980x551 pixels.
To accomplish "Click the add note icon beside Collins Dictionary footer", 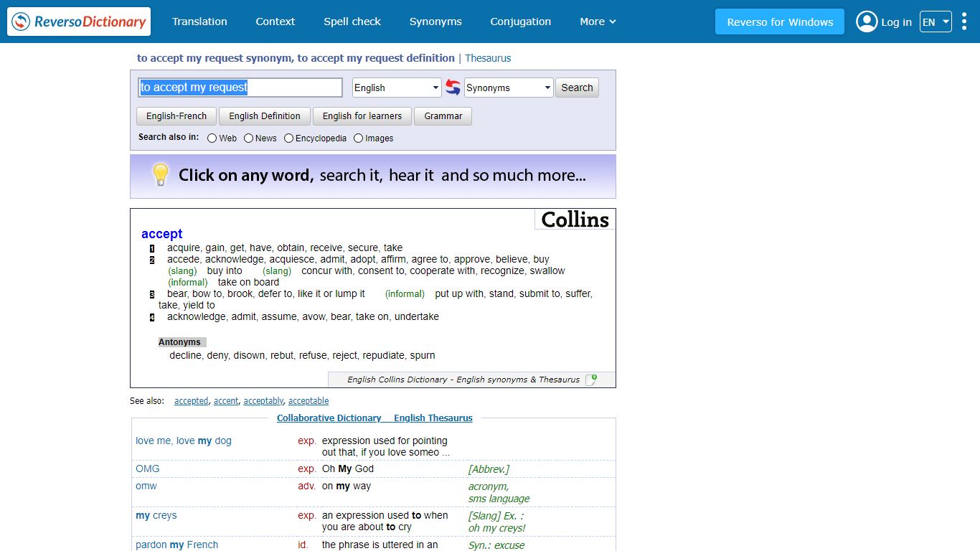I will click(590, 380).
